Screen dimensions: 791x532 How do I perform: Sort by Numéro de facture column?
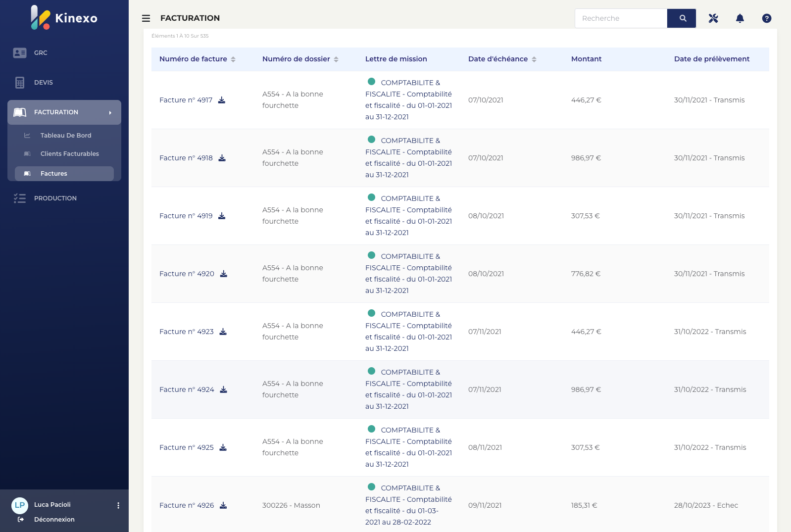[233, 59]
